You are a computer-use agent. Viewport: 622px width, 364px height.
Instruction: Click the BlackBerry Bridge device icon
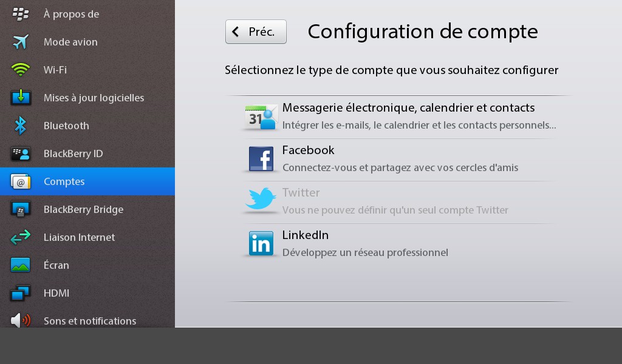click(x=21, y=209)
